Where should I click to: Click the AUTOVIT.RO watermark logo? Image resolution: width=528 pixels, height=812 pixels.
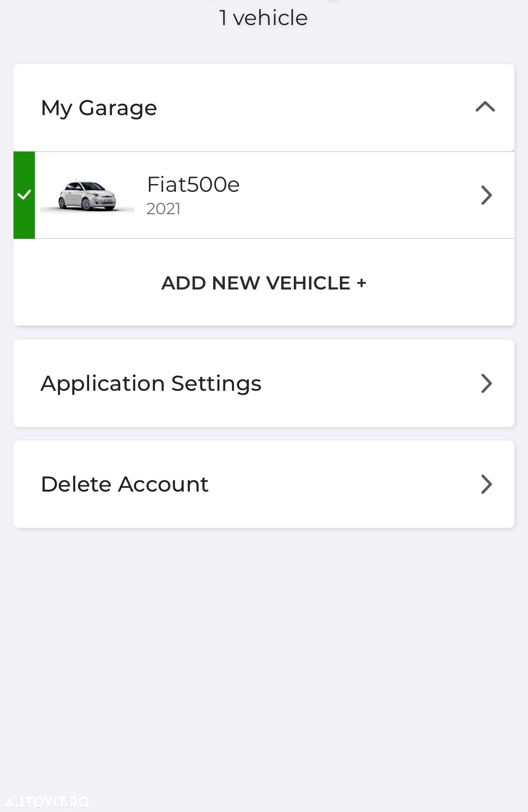pyautogui.click(x=47, y=801)
